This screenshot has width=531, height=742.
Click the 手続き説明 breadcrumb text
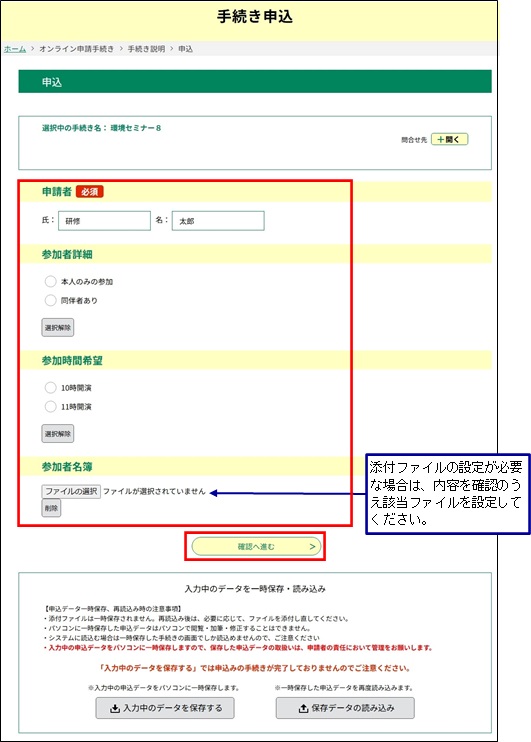[x=146, y=49]
